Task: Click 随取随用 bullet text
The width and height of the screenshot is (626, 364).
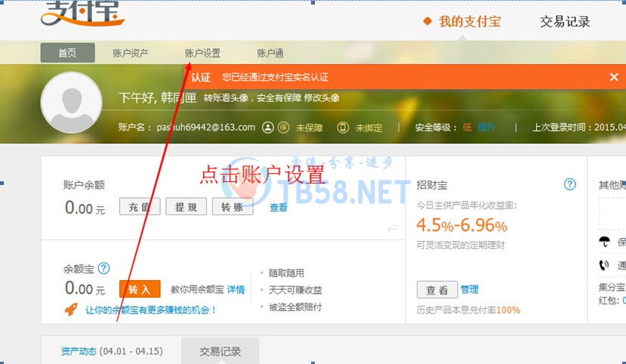Action: coord(286,273)
